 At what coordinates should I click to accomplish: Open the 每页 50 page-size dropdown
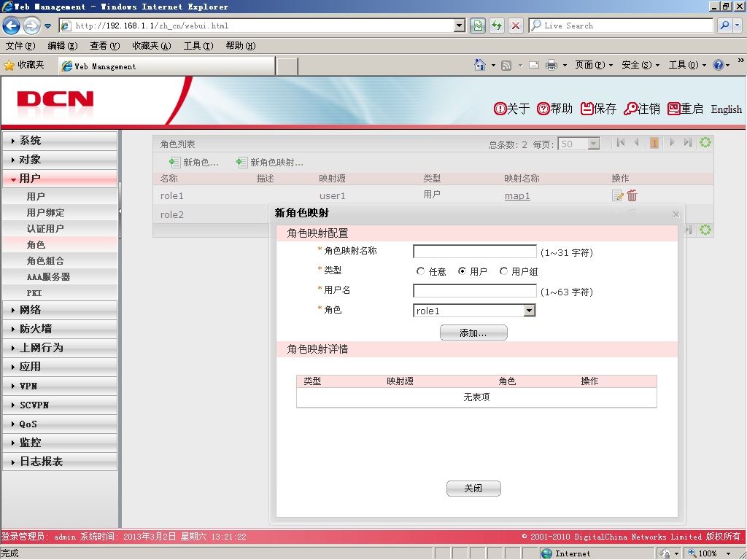[x=594, y=144]
